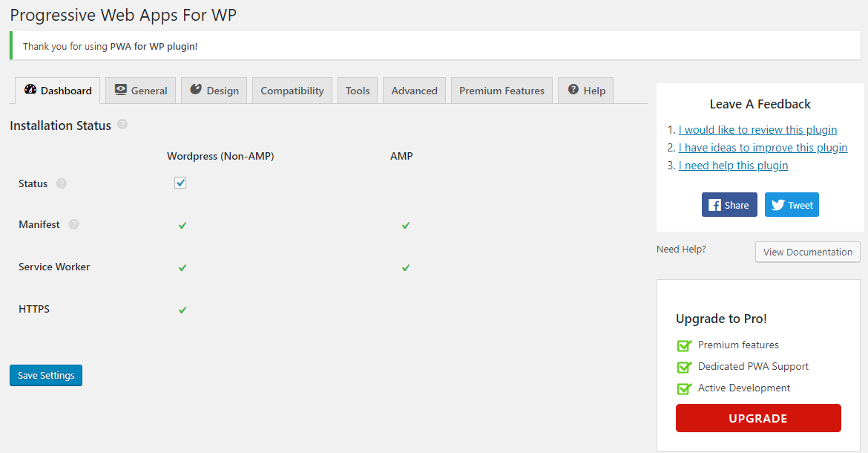This screenshot has height=453, width=868.
Task: Click the help icon next to Status
Action: coord(62,183)
